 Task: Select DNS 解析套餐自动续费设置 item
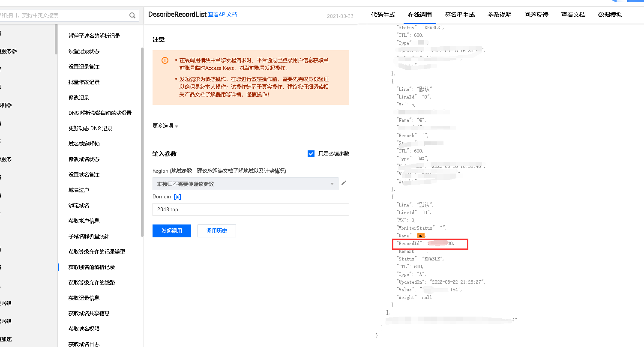pos(100,113)
